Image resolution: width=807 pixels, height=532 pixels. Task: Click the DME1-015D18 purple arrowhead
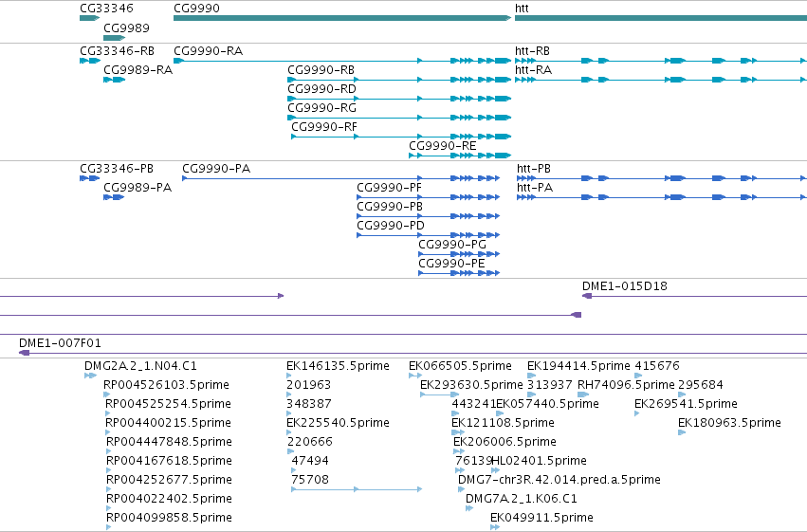587,296
